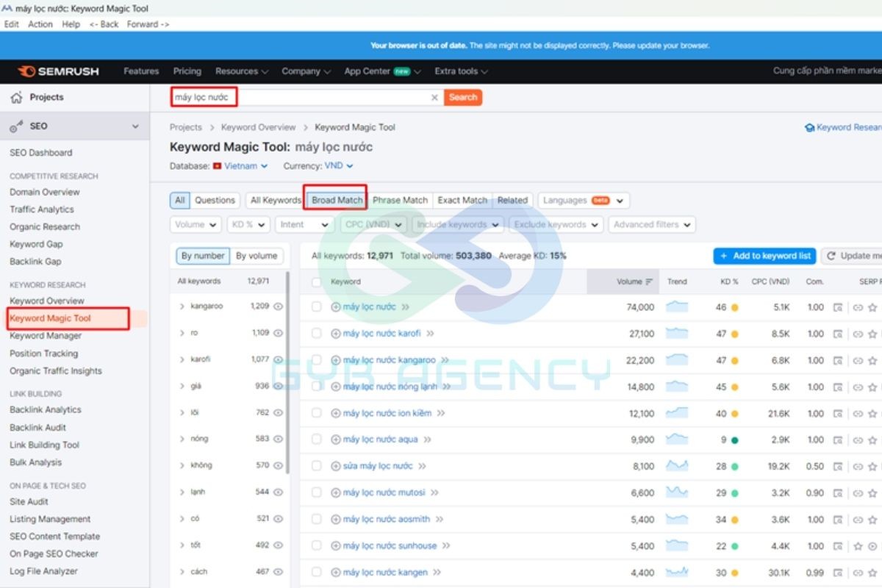Click the orange Search button

pos(463,97)
